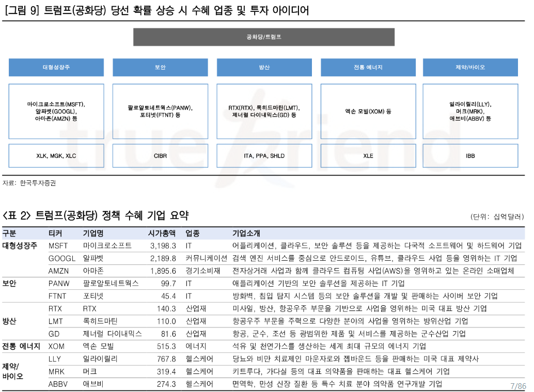Click the 엑손 모빌(XOM) 등 box
534x392 pixels.
(x=368, y=112)
